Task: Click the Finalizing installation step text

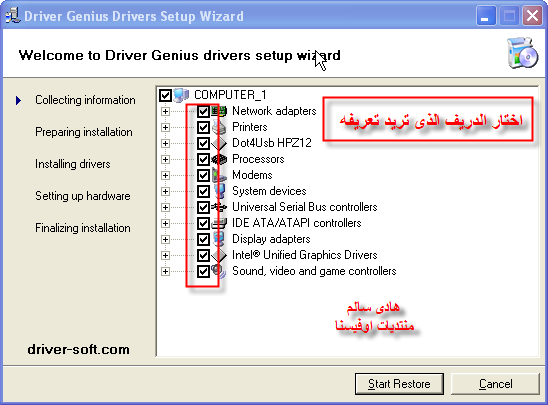Action: point(83,228)
